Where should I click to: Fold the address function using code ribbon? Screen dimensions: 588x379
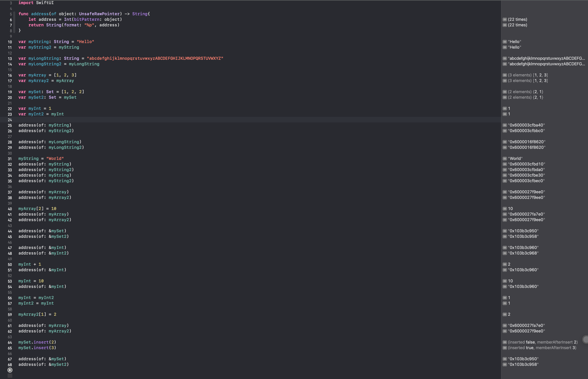14,22
